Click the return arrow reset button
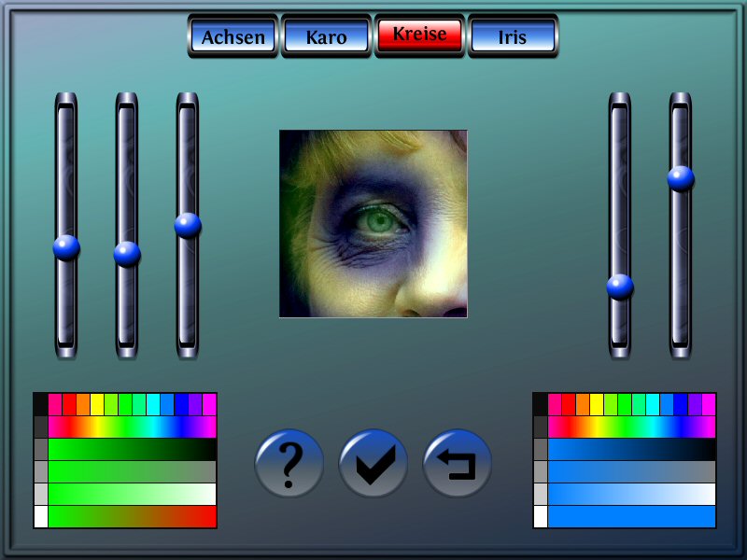 click(457, 463)
